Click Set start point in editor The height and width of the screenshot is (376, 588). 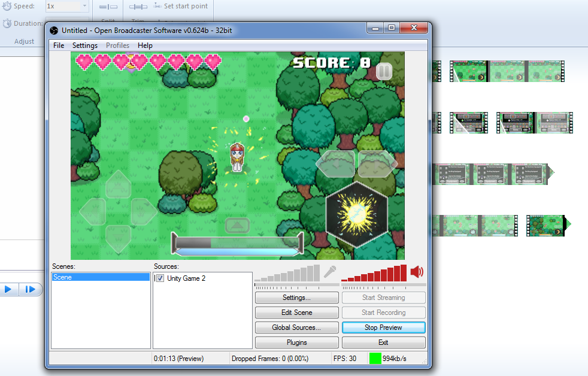181,6
